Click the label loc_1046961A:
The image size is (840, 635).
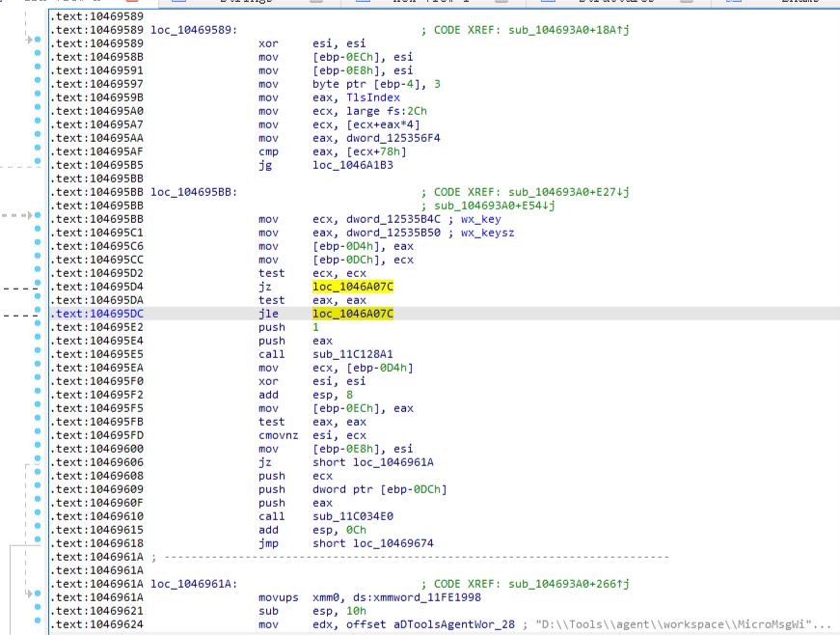point(194,584)
